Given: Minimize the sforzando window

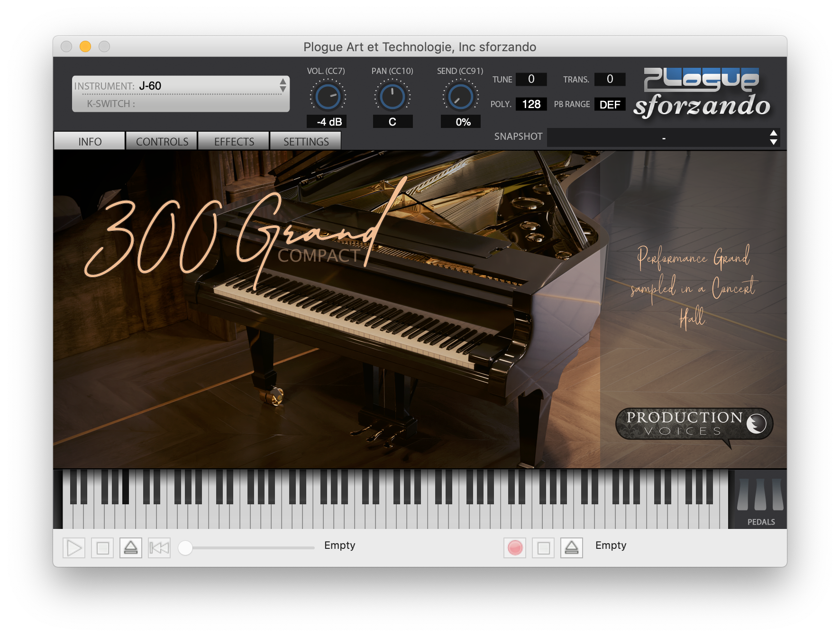Looking at the screenshot, I should (85, 46).
